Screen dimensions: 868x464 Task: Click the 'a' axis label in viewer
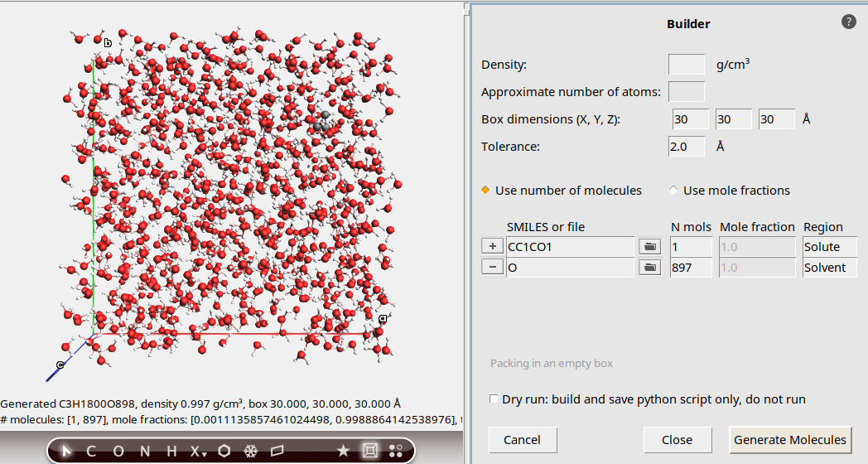[383, 318]
